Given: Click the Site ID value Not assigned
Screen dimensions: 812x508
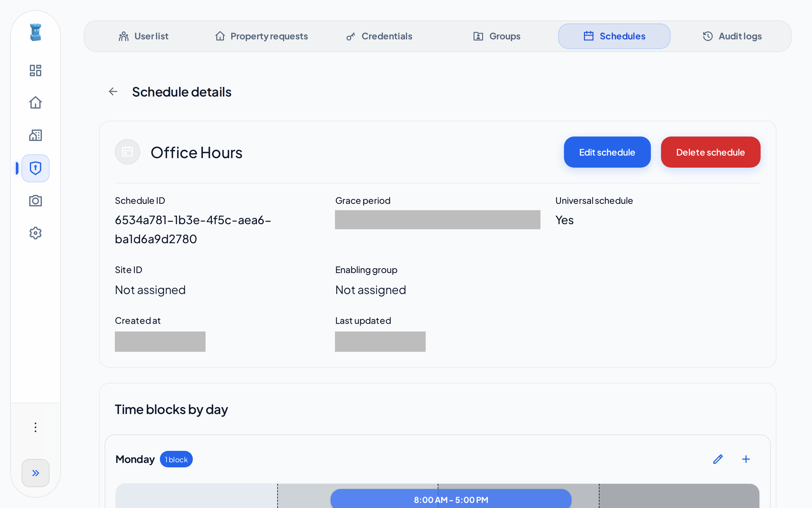Looking at the screenshot, I should point(150,290).
